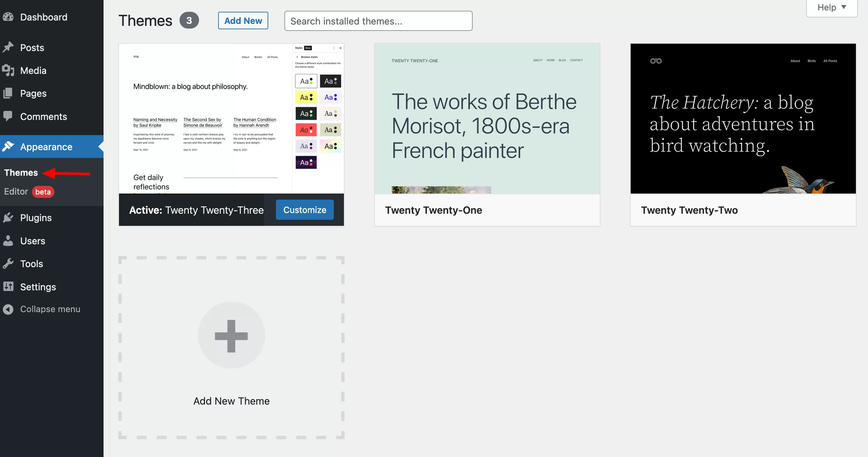Customize the Twenty Twenty-Three theme

coord(305,209)
